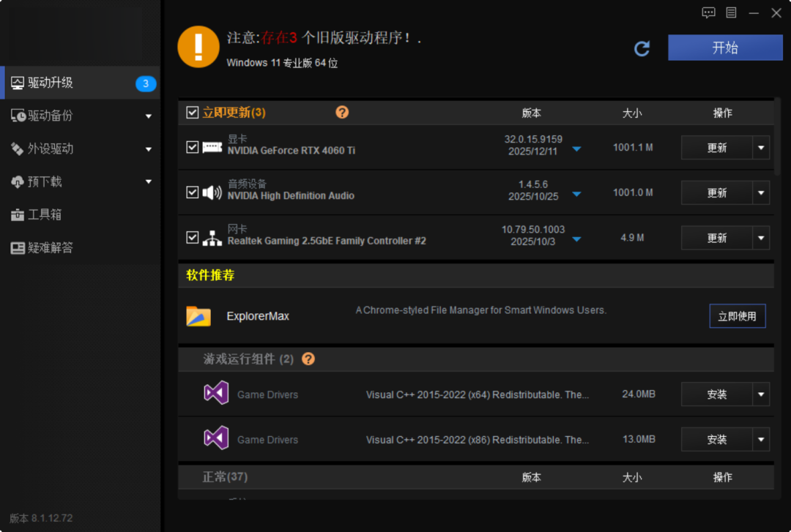
Task: Click the 游戏运行组件 (2) section header
Action: coord(476,359)
